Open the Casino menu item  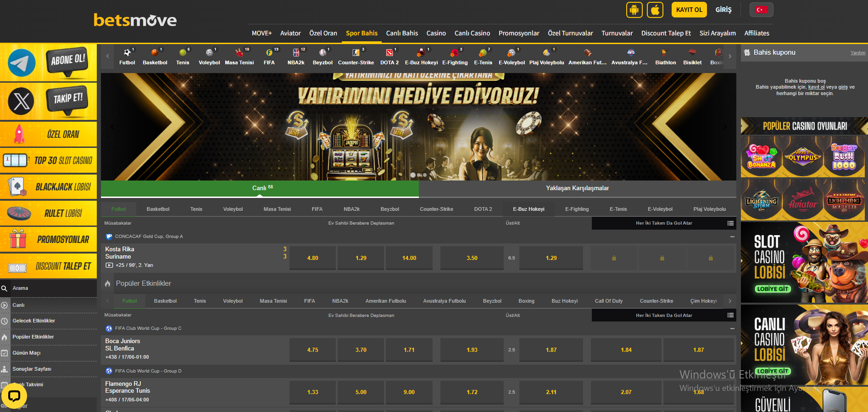click(x=436, y=33)
